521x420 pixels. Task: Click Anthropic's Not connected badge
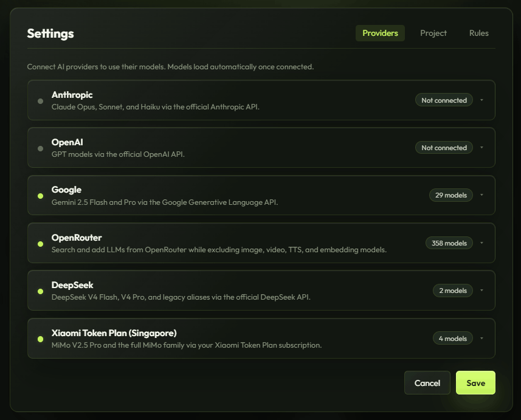444,100
